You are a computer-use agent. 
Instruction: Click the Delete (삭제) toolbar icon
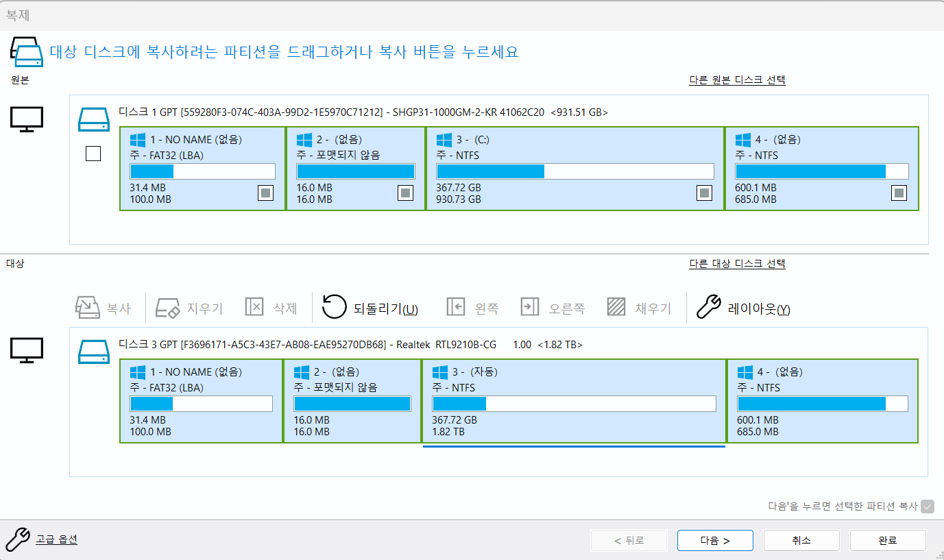[x=254, y=307]
